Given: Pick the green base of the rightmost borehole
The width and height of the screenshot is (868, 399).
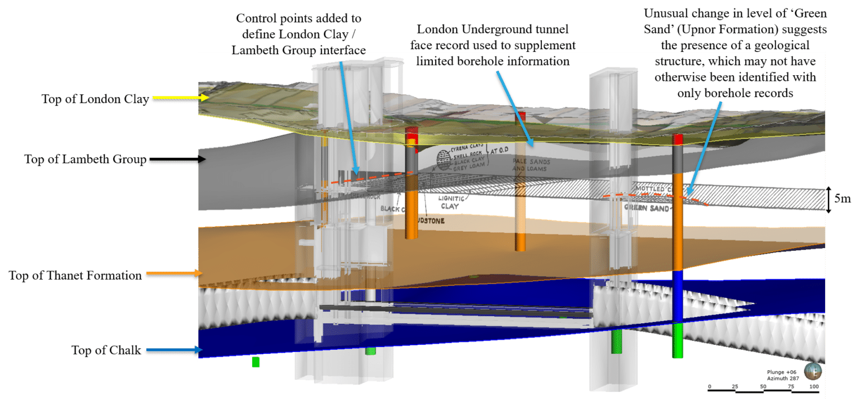Looking at the screenshot, I should (677, 340).
